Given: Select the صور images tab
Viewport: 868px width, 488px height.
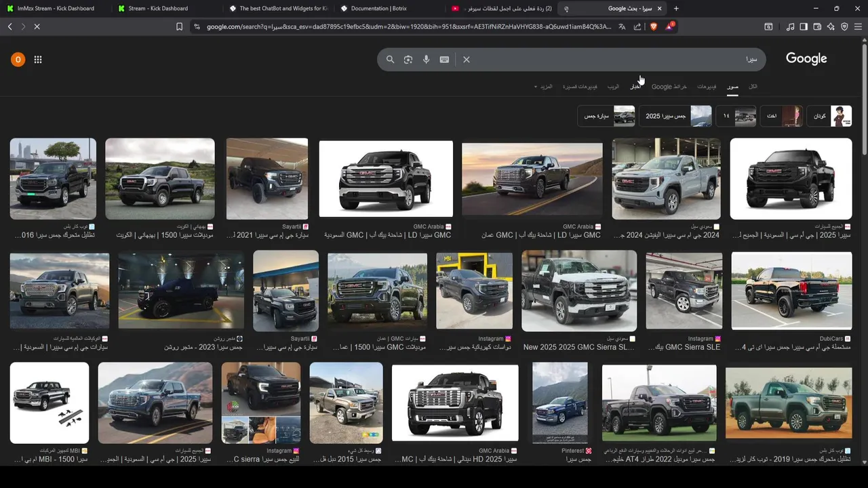Looking at the screenshot, I should tap(732, 87).
